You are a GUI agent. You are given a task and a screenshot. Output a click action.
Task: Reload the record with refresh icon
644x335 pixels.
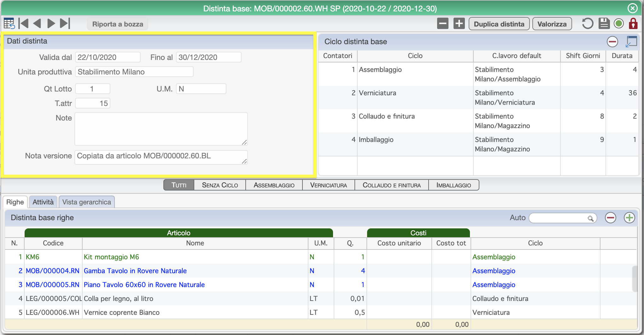pyautogui.click(x=588, y=24)
